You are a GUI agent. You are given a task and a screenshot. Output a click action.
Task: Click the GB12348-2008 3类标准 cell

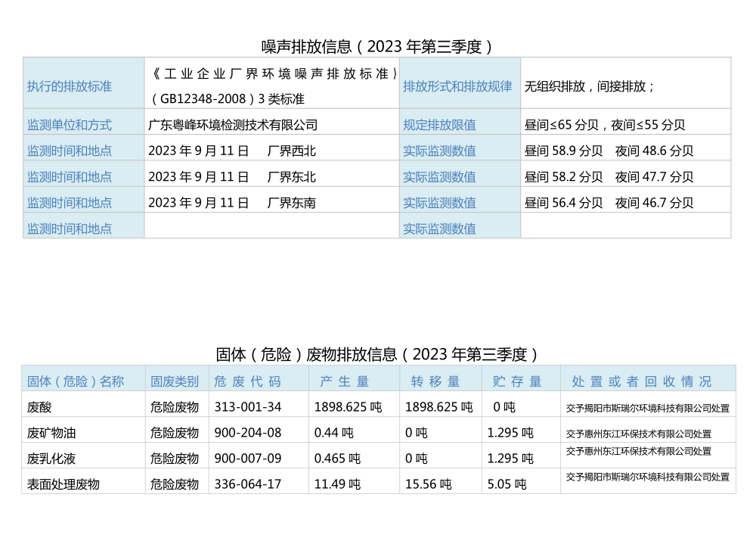coord(272,83)
